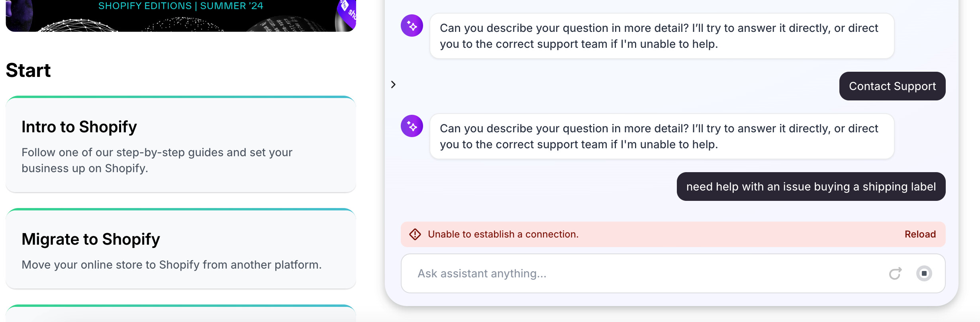Select the "Unable to establish a connection" error text
This screenshot has height=322, width=980.
click(x=503, y=234)
